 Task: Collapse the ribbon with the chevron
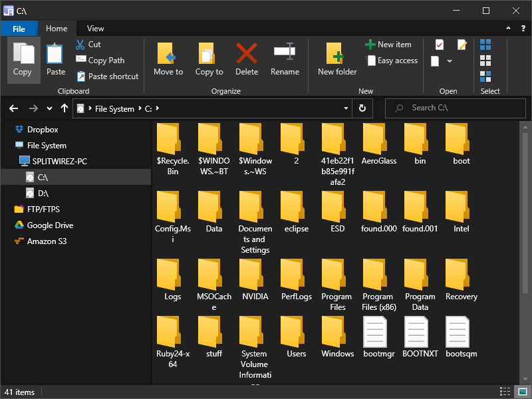[508, 29]
